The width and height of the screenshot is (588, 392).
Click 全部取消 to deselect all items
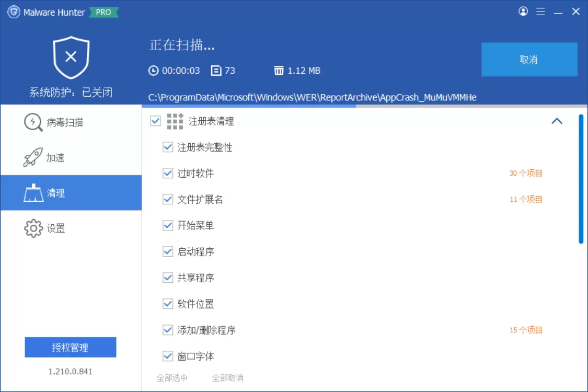pos(228,377)
